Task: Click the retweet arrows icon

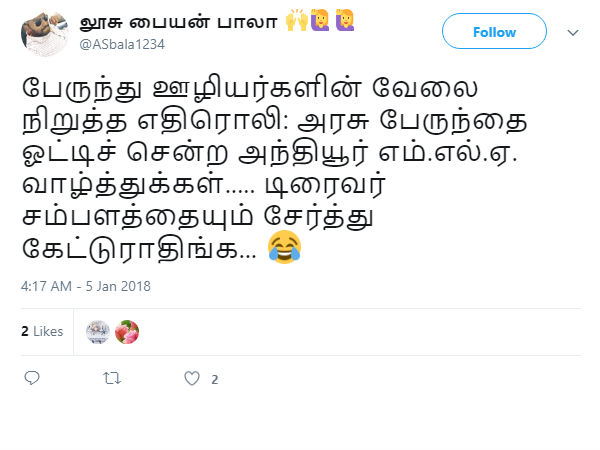Action: click(112, 378)
